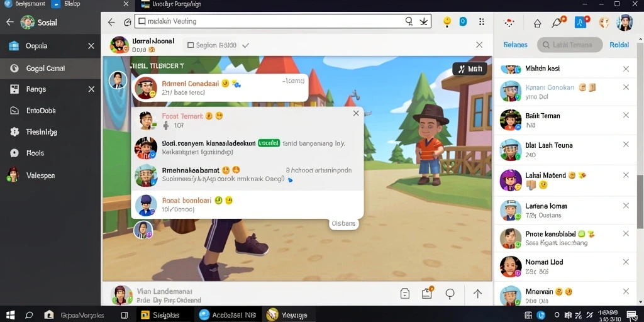
Task: Remove Baih Teman from the list
Action: [x=626, y=115]
